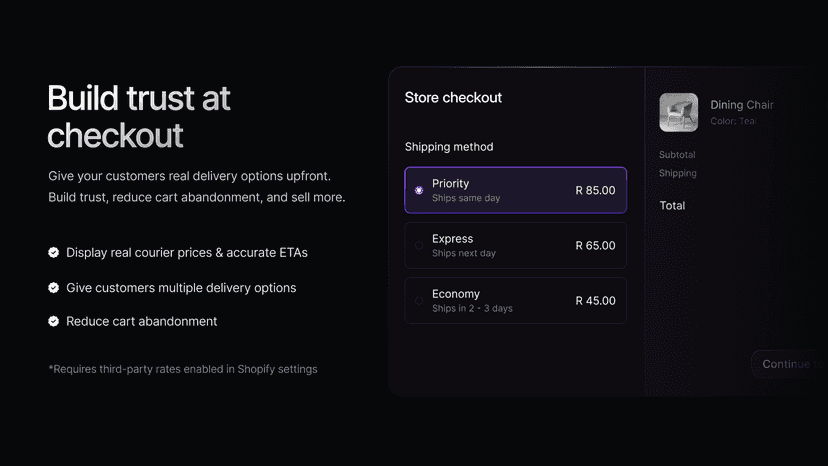The width and height of the screenshot is (828, 466).
Task: Click the checkmark icon beside 'Give customers multiple delivery options'
Action: click(x=53, y=287)
